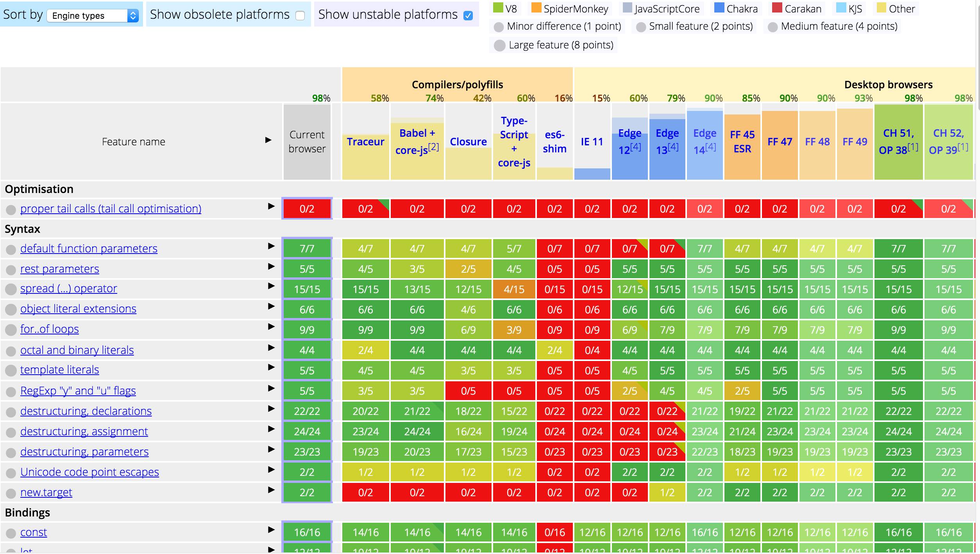Viewport: 980px width, 554px height.
Task: Open the new.target feature link
Action: (46, 492)
